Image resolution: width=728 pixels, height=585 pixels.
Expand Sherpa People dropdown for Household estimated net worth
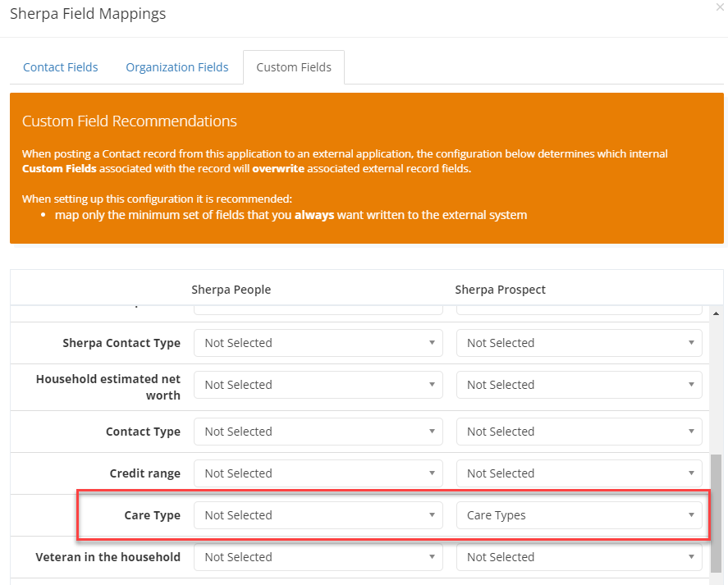[x=318, y=385]
